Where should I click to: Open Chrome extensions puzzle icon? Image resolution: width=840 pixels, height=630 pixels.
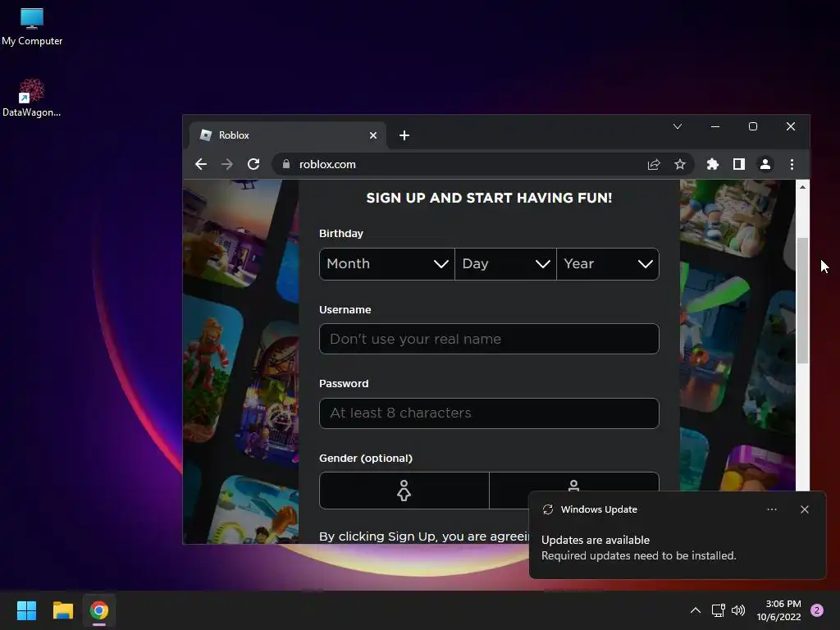click(713, 164)
